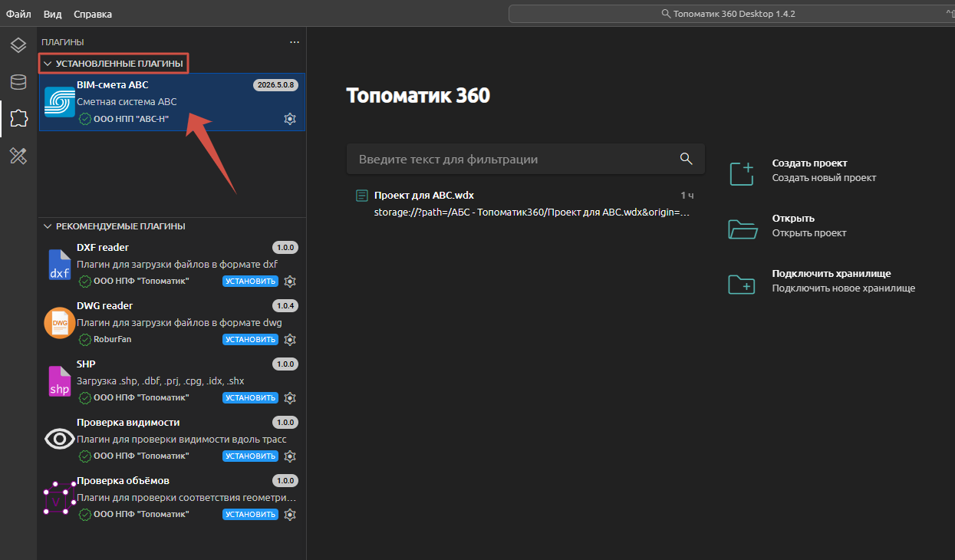Click the storage path text under project
This screenshot has width=955, height=560.
click(532, 212)
